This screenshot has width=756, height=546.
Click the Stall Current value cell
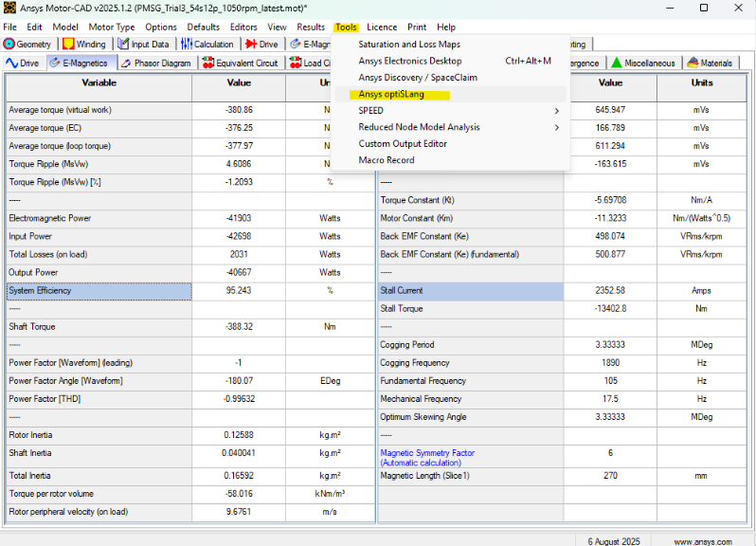tap(610, 291)
